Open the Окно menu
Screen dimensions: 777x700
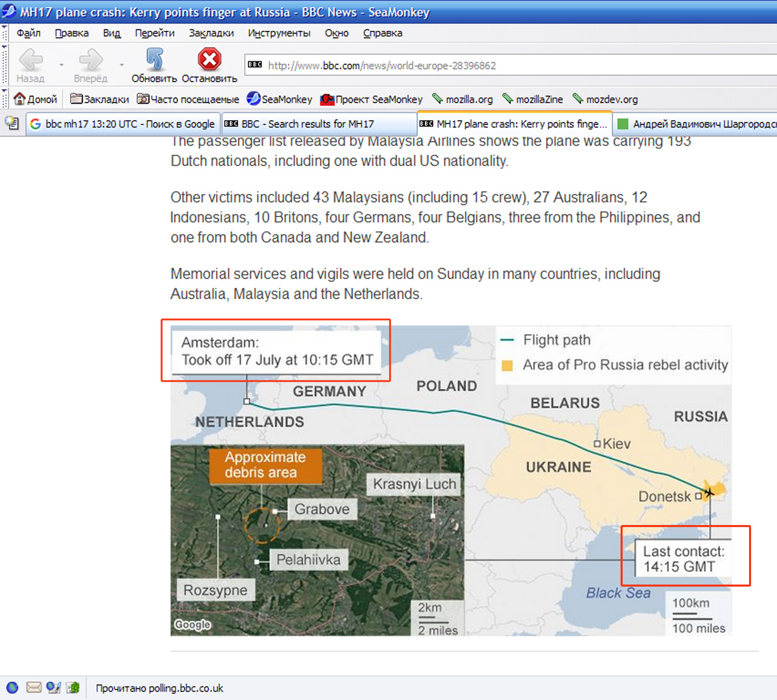(337, 33)
